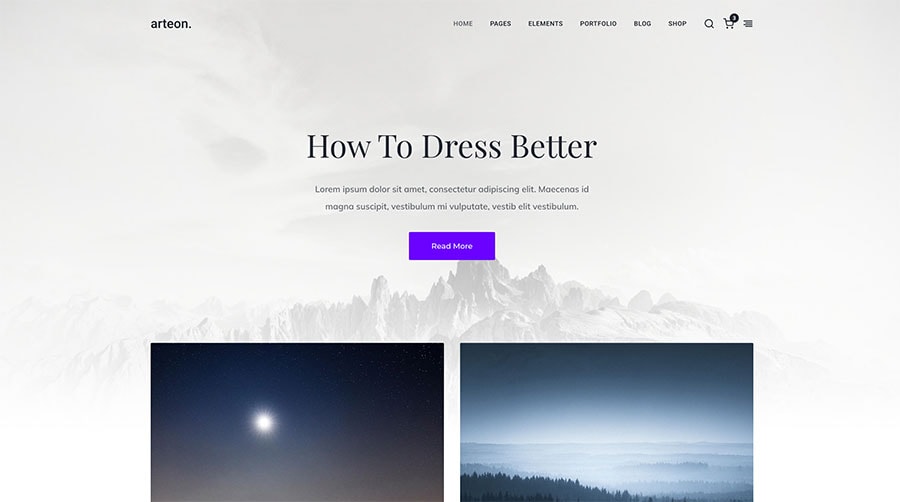Screen dimensions: 900x502
Task: Open the shopping cart icon
Action: 728,24
